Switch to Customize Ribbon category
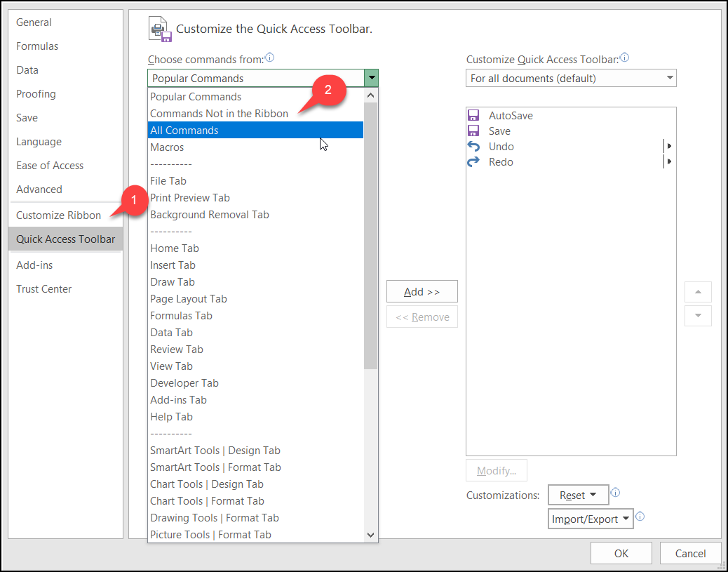The image size is (728, 572). tap(59, 215)
